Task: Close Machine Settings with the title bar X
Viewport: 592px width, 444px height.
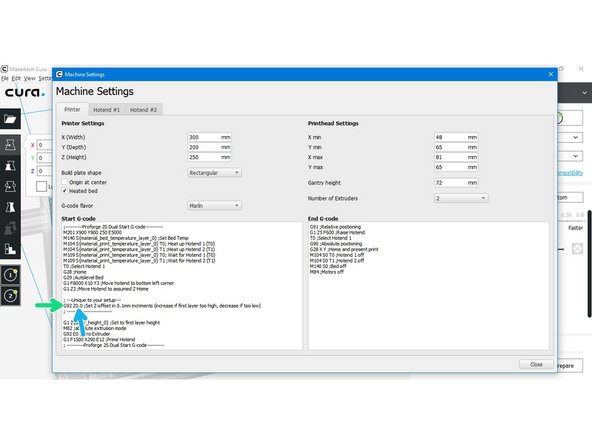Action: coord(550,74)
